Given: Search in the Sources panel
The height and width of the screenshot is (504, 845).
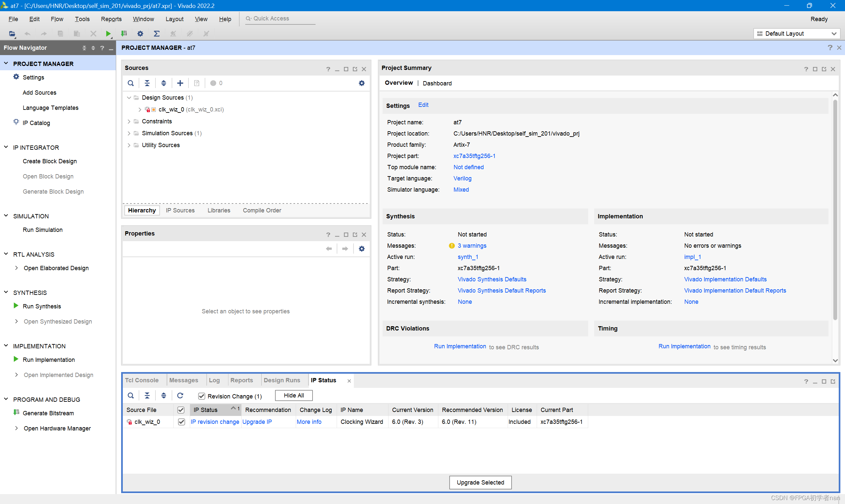Looking at the screenshot, I should click(x=131, y=83).
